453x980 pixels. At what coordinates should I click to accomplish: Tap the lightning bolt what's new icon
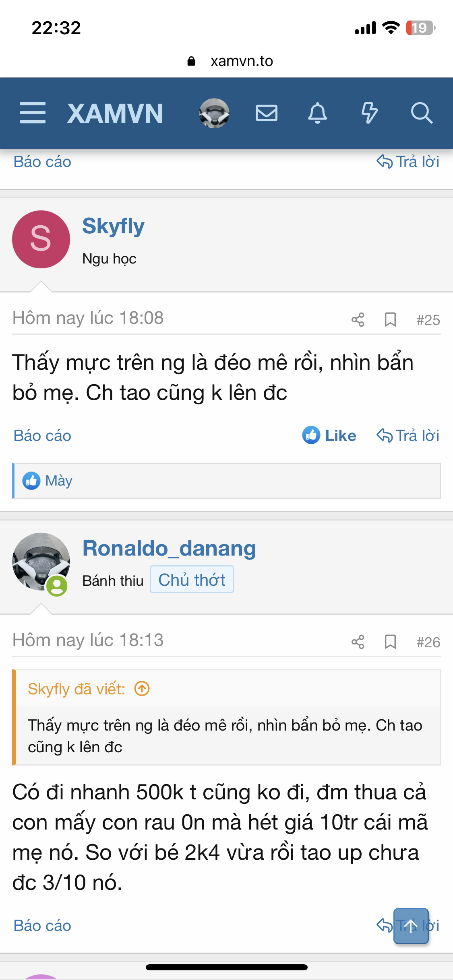click(369, 113)
